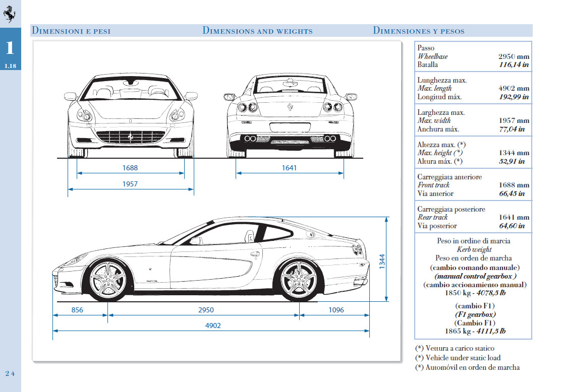Click the 1957 width dimension label
This screenshot has width=561, height=392.
pos(130,184)
